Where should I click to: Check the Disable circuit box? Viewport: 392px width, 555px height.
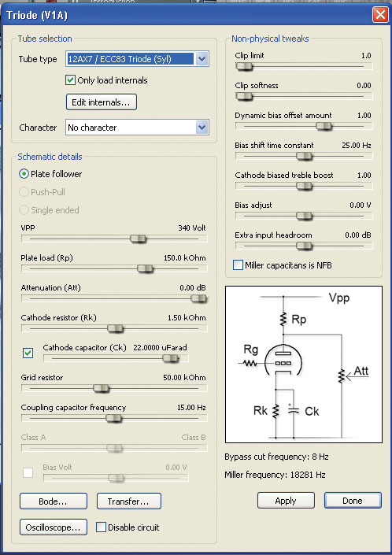(101, 527)
